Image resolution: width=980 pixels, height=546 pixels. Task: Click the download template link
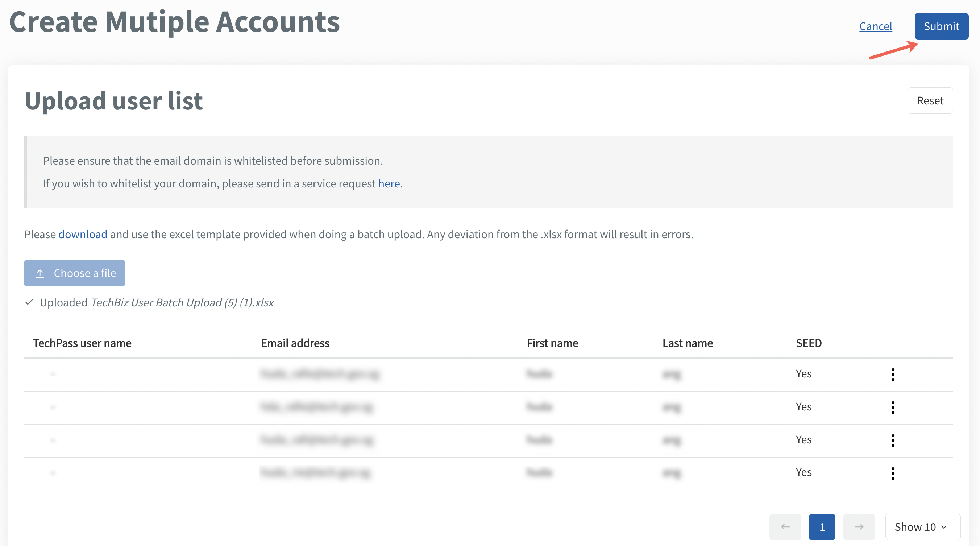tap(83, 234)
